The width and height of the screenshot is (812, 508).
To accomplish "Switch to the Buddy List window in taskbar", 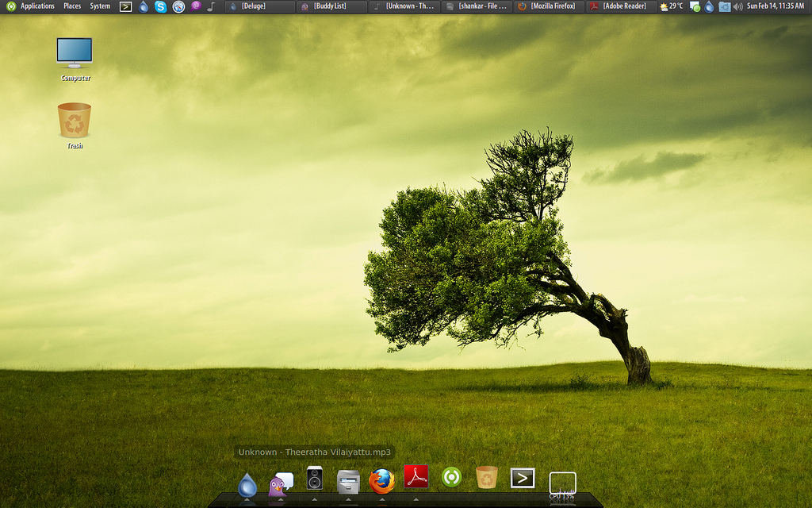I will (x=332, y=6).
